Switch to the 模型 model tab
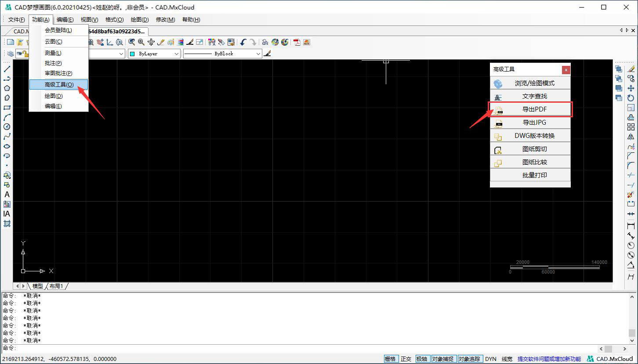The image size is (638, 364). [x=38, y=286]
